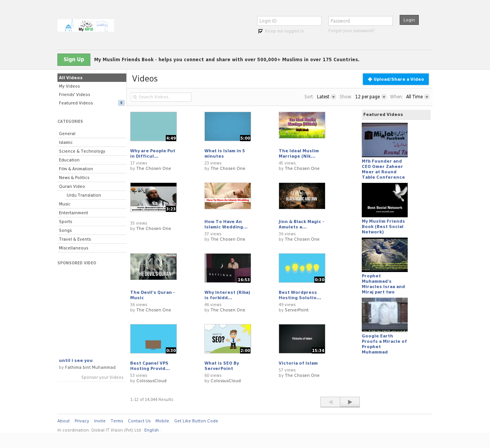The width and height of the screenshot is (490, 448).
Task: Select Urdu Translation subcategory
Action: [x=92, y=195]
